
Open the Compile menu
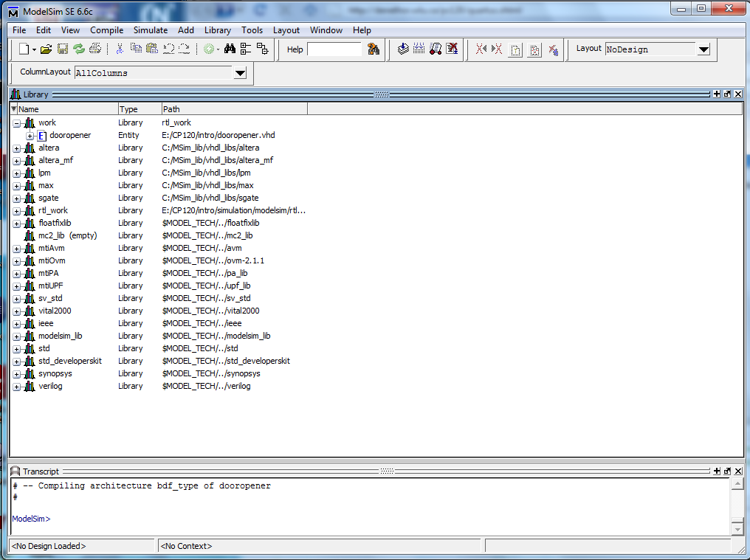click(106, 30)
